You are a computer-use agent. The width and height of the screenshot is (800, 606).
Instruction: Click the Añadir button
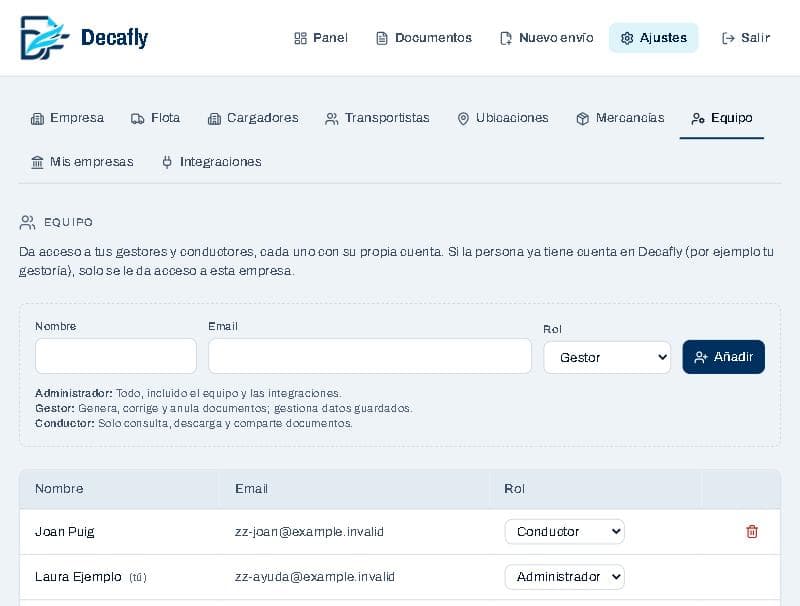click(723, 357)
